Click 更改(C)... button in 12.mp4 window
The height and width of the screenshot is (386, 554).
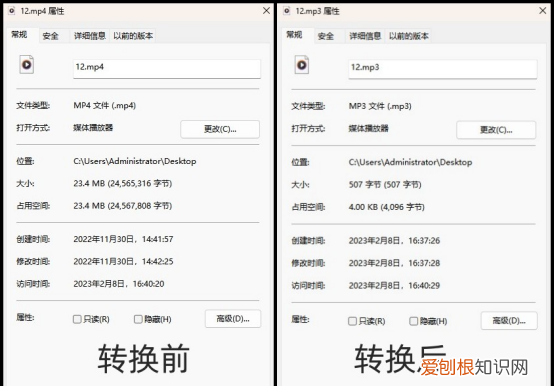(220, 129)
